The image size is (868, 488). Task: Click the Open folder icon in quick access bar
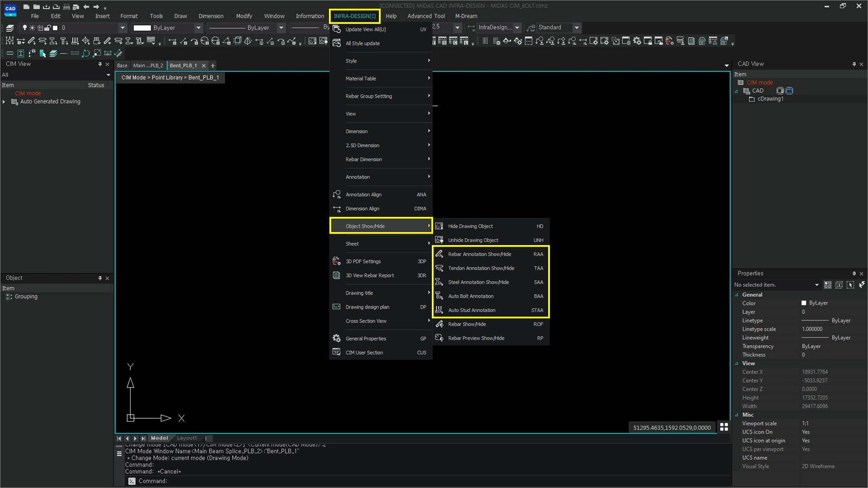pyautogui.click(x=36, y=7)
